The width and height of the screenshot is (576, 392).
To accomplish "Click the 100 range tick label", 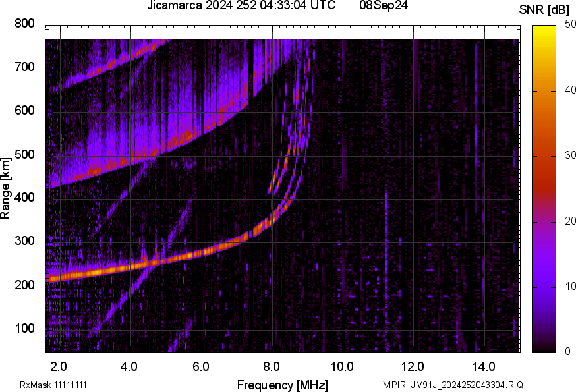I will 24,329.
